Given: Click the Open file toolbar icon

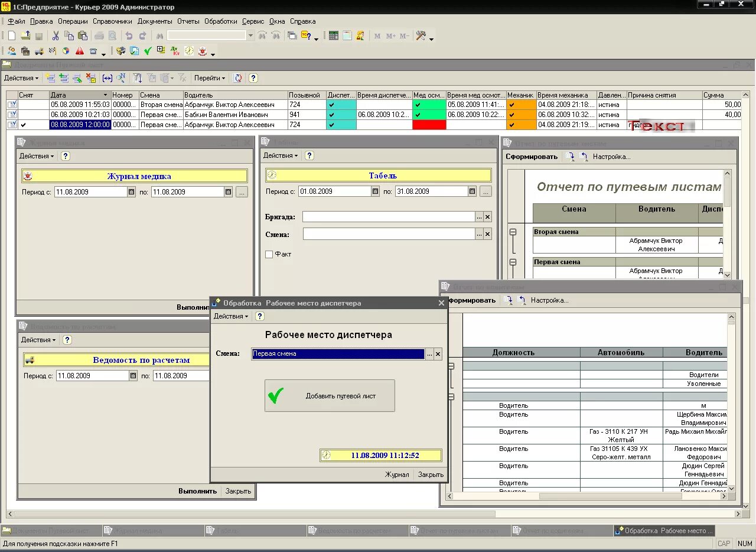Looking at the screenshot, I should pos(25,36).
